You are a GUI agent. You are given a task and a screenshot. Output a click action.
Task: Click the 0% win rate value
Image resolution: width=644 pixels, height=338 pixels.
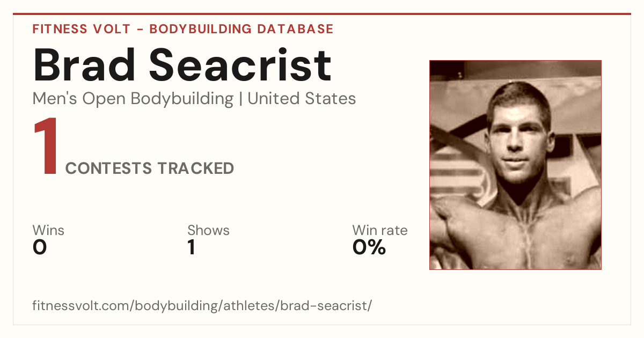point(369,247)
